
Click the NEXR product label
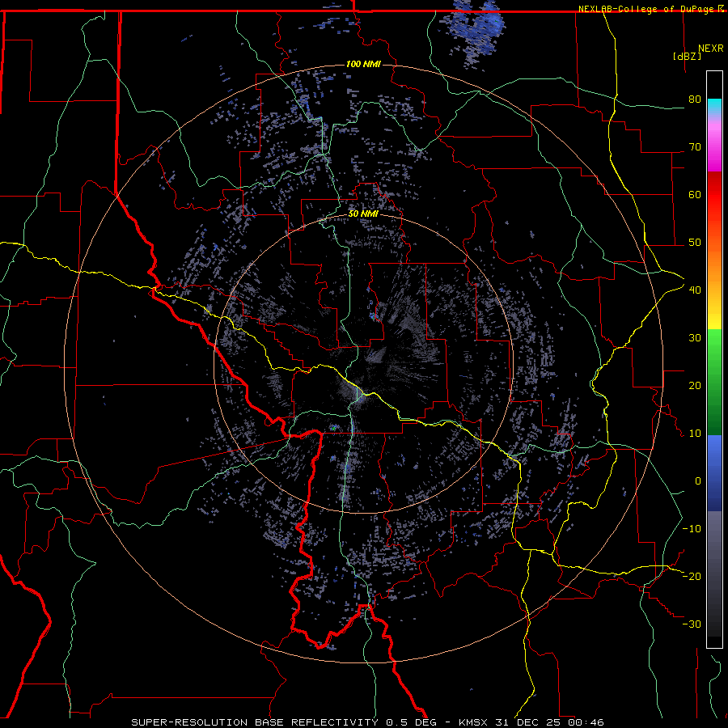710,49
